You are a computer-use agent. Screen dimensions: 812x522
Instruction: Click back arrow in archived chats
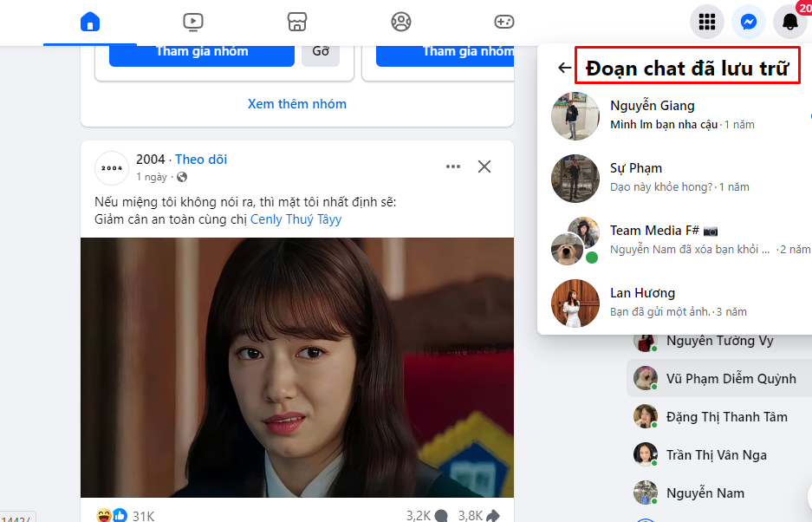[564, 68]
